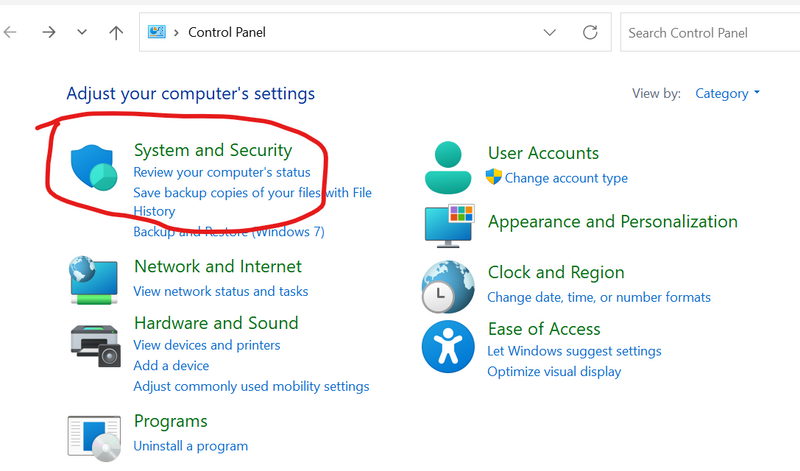Click Change account type link

coord(566,178)
